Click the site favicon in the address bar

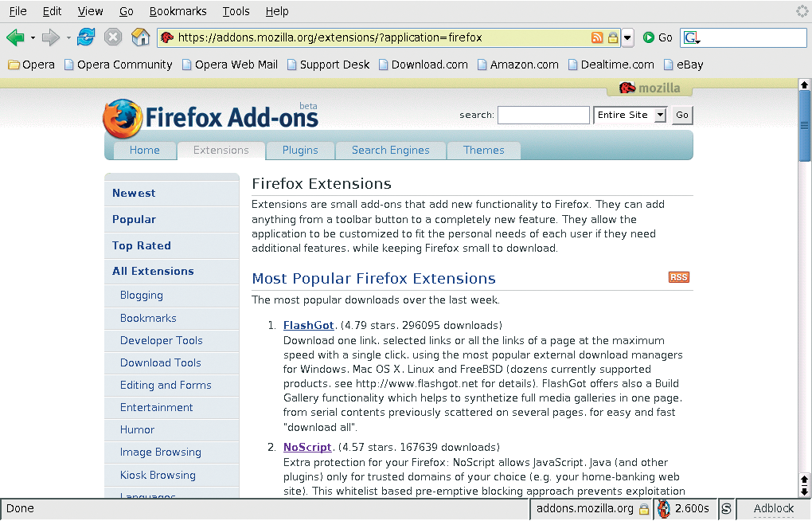coord(166,37)
